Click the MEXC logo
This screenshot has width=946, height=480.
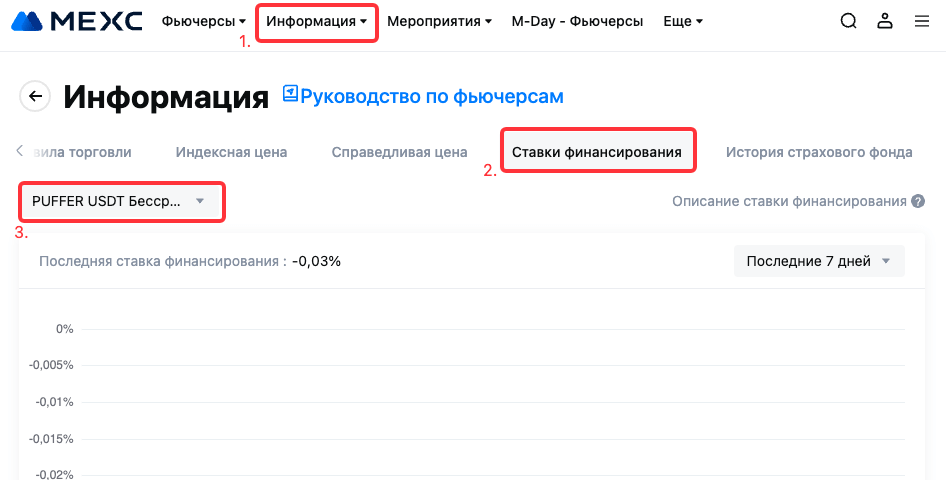[75, 21]
